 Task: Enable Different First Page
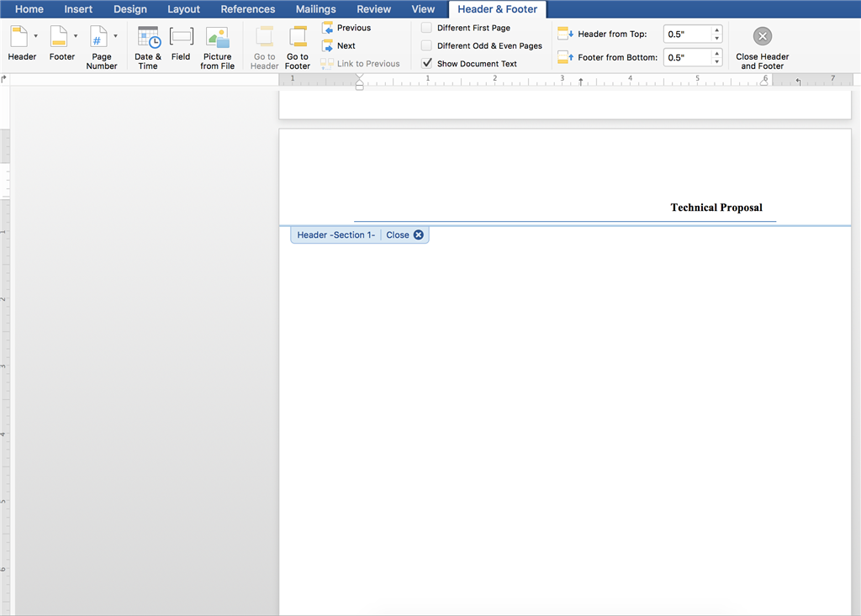click(426, 28)
